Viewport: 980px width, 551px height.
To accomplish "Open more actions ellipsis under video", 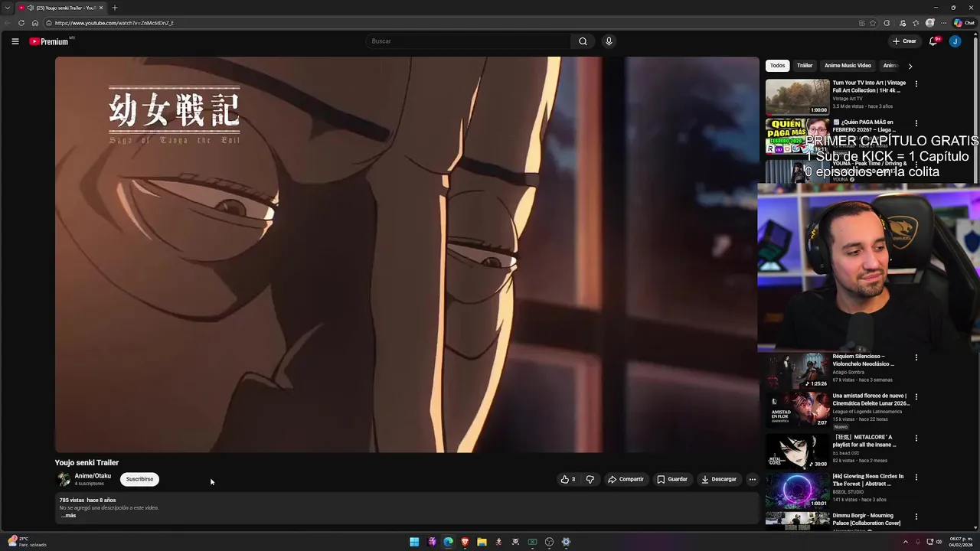I will pos(752,479).
